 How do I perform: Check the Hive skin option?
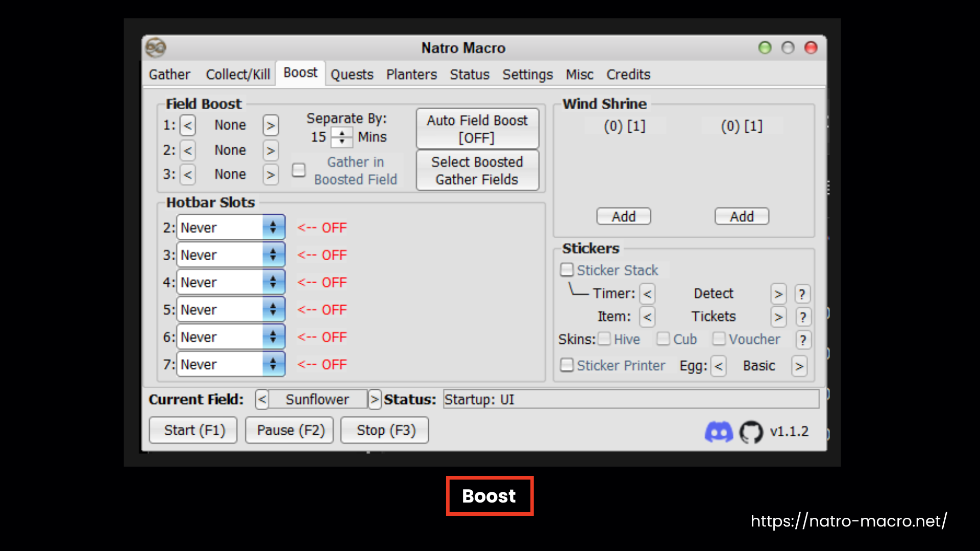pyautogui.click(x=604, y=339)
